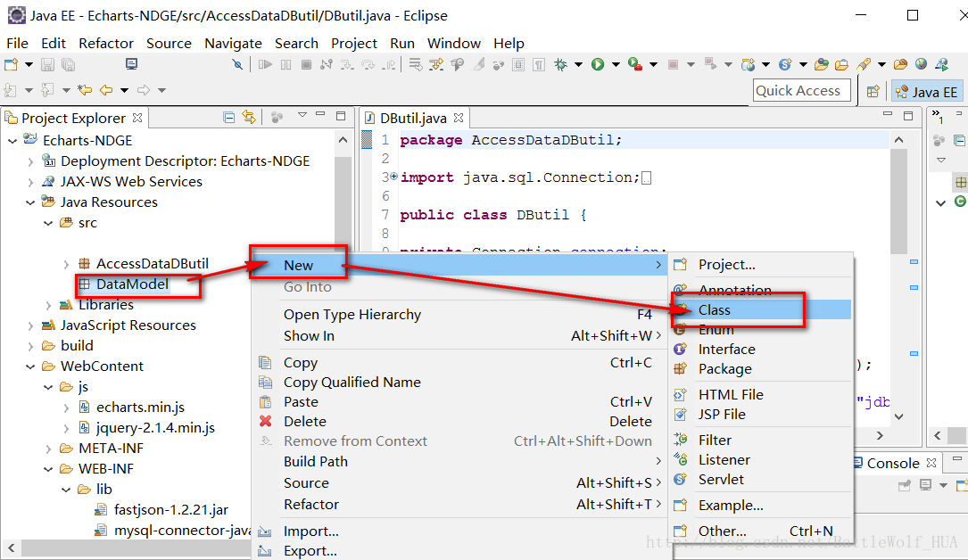968x560 pixels.
Task: Click the Java EE perspective button
Action: 927,92
